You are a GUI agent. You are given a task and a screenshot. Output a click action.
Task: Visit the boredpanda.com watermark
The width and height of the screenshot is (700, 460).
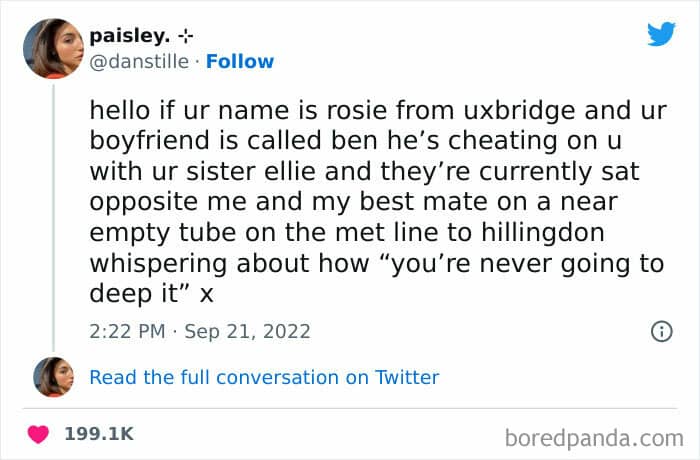click(594, 439)
